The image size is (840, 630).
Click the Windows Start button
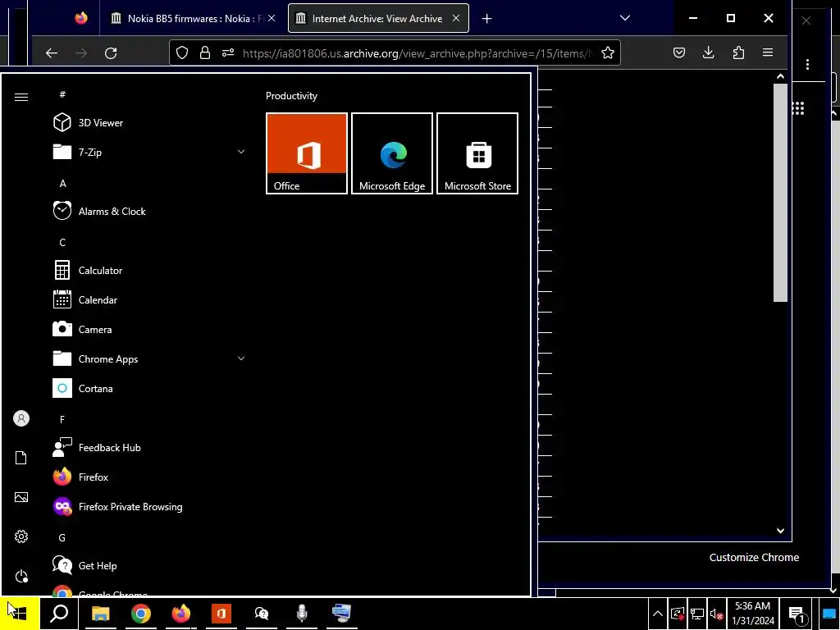point(20,614)
